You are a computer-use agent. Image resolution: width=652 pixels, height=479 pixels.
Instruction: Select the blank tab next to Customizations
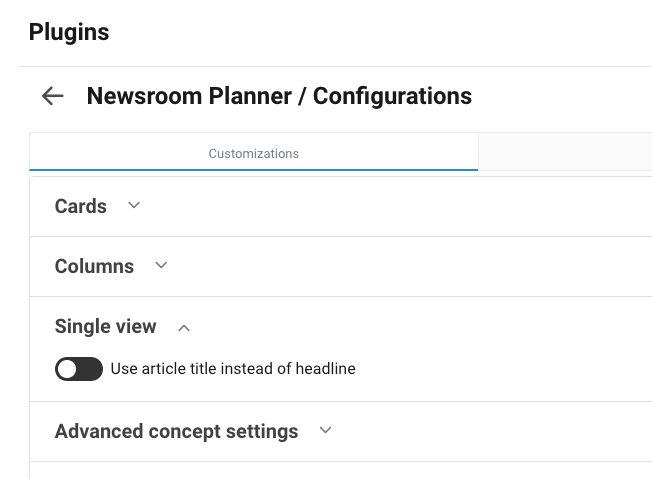click(565, 152)
